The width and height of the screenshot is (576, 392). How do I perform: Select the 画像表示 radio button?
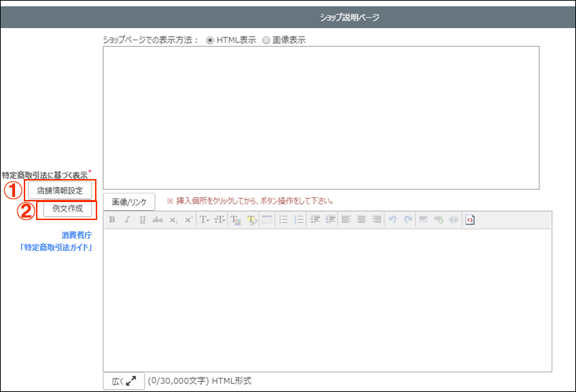point(266,40)
